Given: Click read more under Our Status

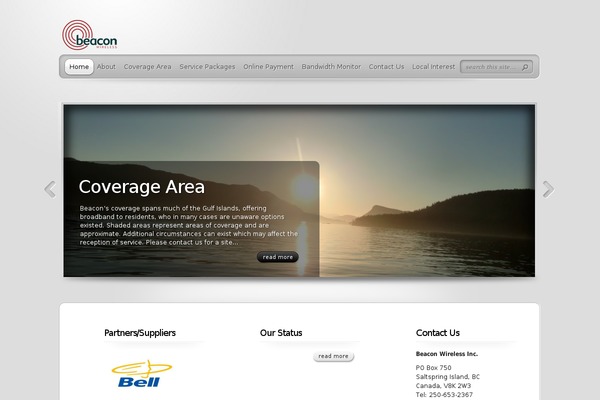Looking at the screenshot, I should pos(333,356).
